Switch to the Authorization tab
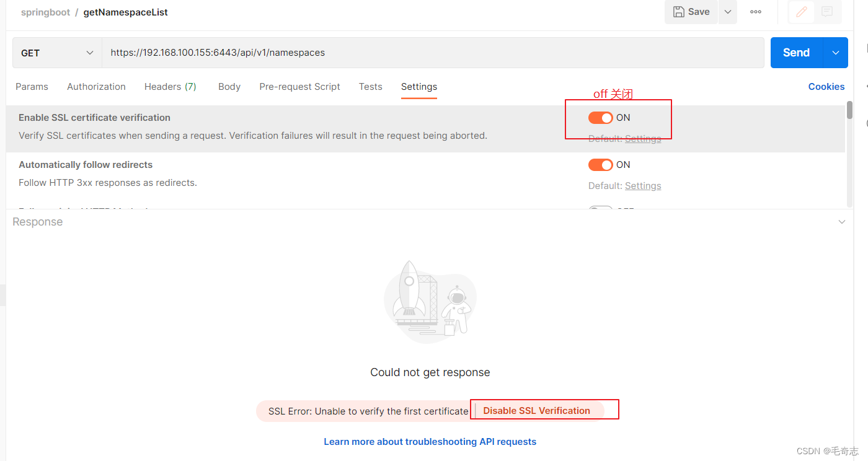The image size is (868, 461). click(96, 87)
